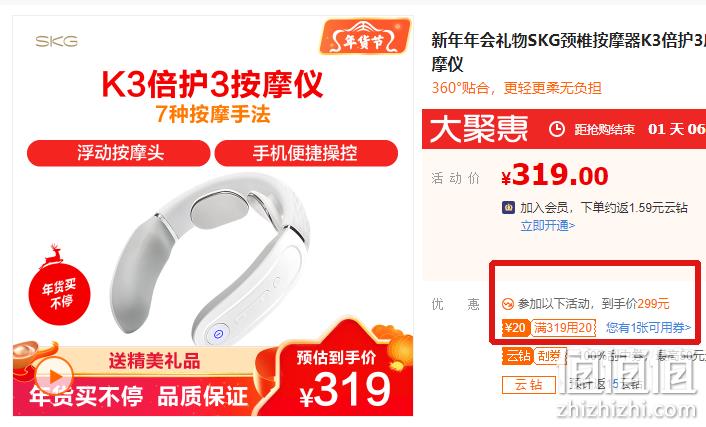The height and width of the screenshot is (427, 706).
Task: Select the 满319用20 coupon
Action: click(x=563, y=327)
